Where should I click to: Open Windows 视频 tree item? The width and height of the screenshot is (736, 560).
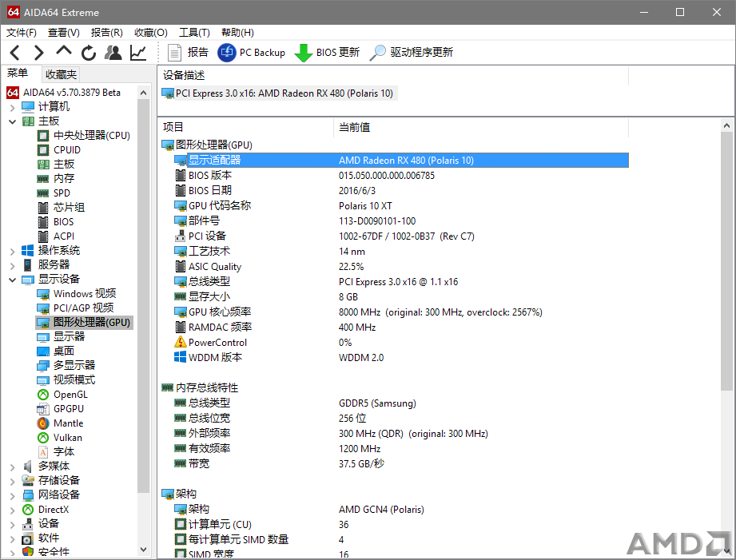[85, 294]
